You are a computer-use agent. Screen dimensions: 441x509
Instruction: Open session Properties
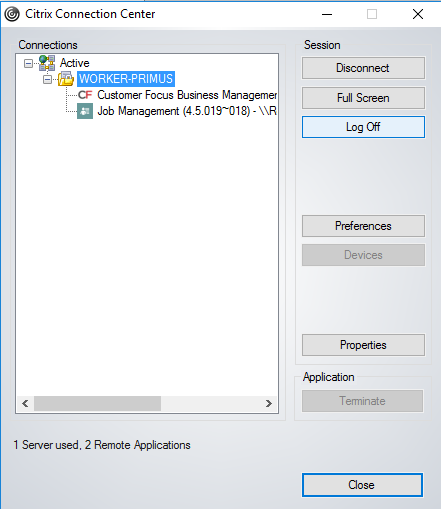click(363, 345)
